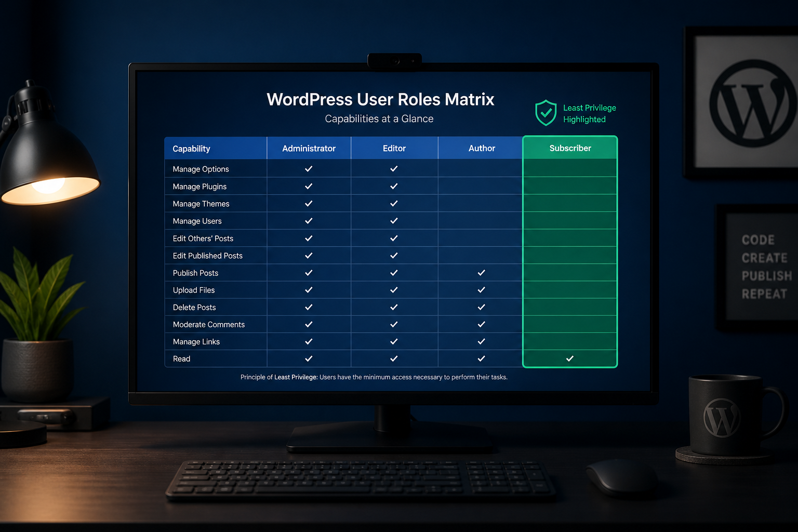
Task: Select the Author column header
Action: [x=482, y=148]
